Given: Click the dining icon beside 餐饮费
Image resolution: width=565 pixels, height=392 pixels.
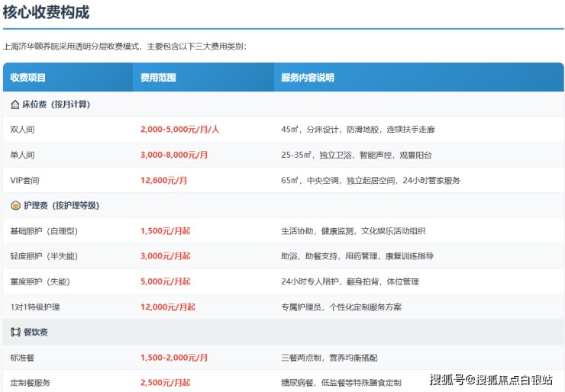Looking at the screenshot, I should tap(15, 333).
